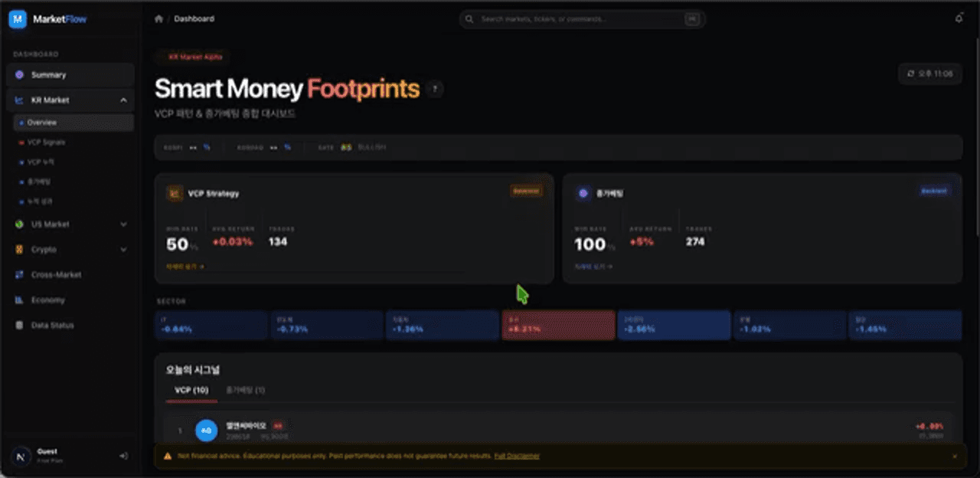The image size is (980, 478).
Task: Click the trades value 134
Action: click(x=277, y=242)
